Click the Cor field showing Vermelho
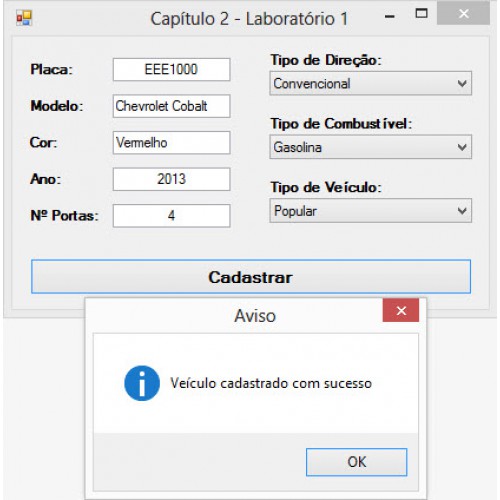The image size is (500, 500). tap(171, 143)
